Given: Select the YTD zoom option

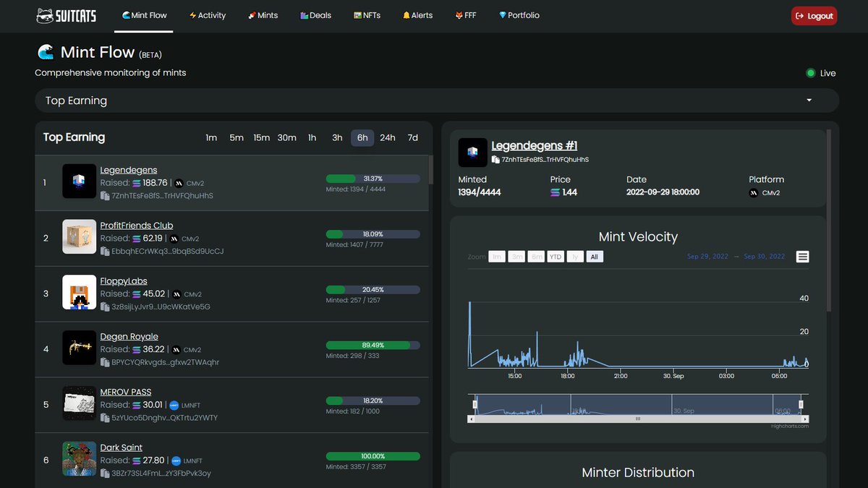Looking at the screenshot, I should [x=555, y=256].
